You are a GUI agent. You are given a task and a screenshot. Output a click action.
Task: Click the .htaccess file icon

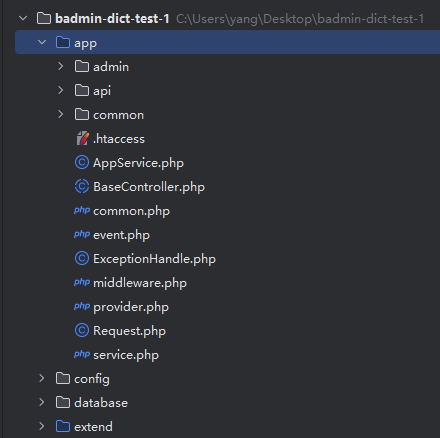click(x=82, y=138)
